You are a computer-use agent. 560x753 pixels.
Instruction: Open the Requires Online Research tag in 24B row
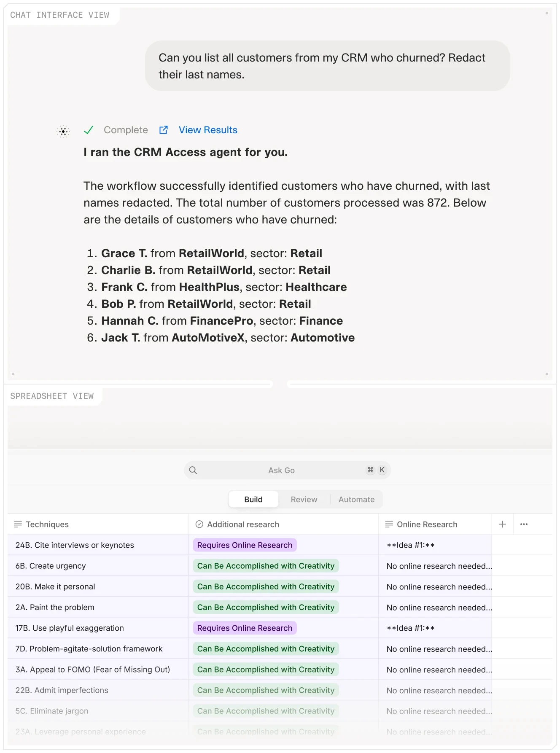click(x=245, y=545)
